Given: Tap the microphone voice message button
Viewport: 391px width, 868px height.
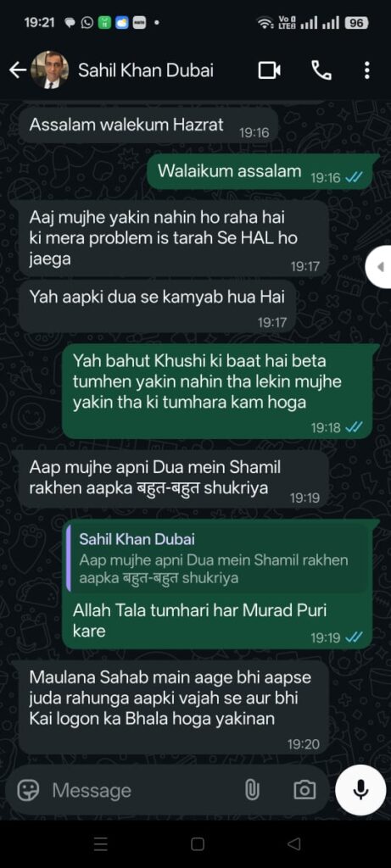Looking at the screenshot, I should coord(360,790).
